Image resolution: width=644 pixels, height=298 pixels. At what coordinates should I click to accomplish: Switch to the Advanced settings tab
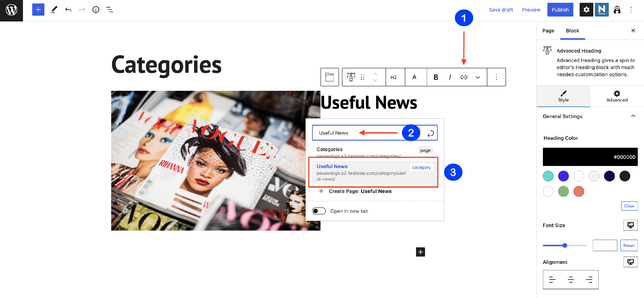[x=617, y=96]
